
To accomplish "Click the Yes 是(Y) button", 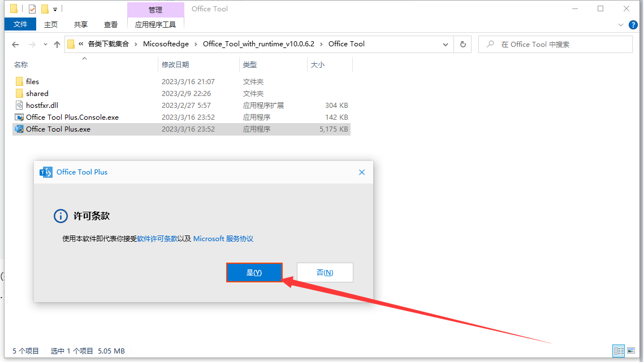I will (254, 273).
